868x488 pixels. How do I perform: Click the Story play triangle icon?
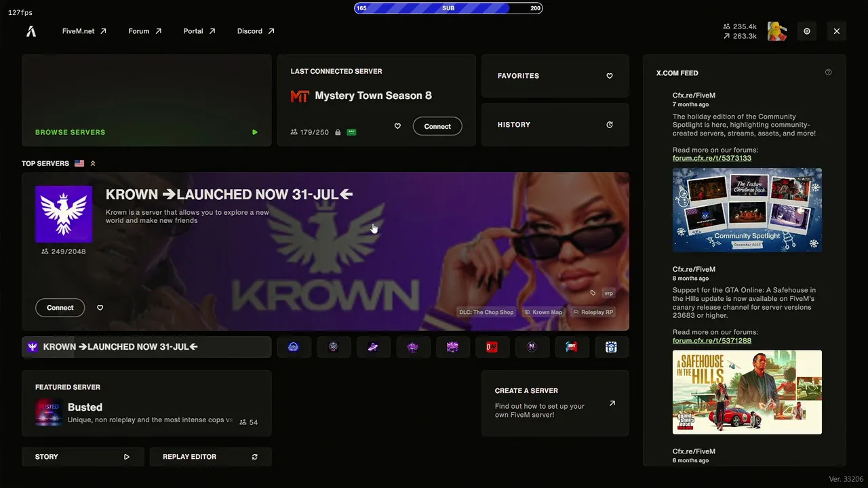pyautogui.click(x=127, y=457)
